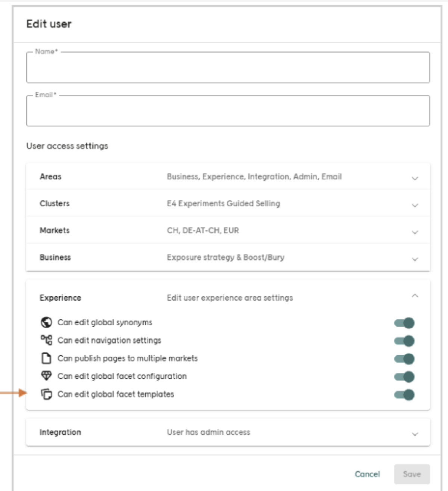Image resolution: width=448 pixels, height=491 pixels.
Task: Expand the Integration section
Action: click(415, 434)
